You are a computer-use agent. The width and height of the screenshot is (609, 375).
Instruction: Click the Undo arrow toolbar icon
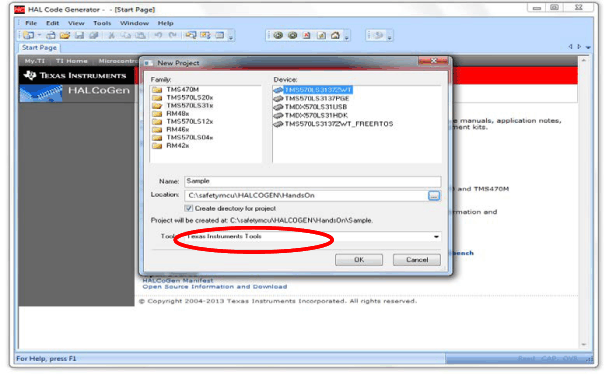[158, 35]
